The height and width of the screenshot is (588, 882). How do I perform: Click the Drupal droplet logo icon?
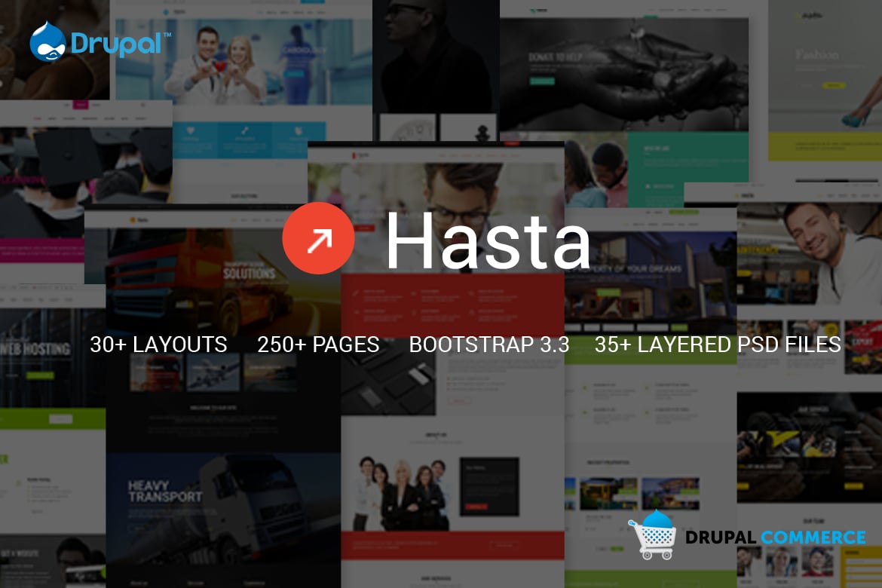click(x=47, y=41)
